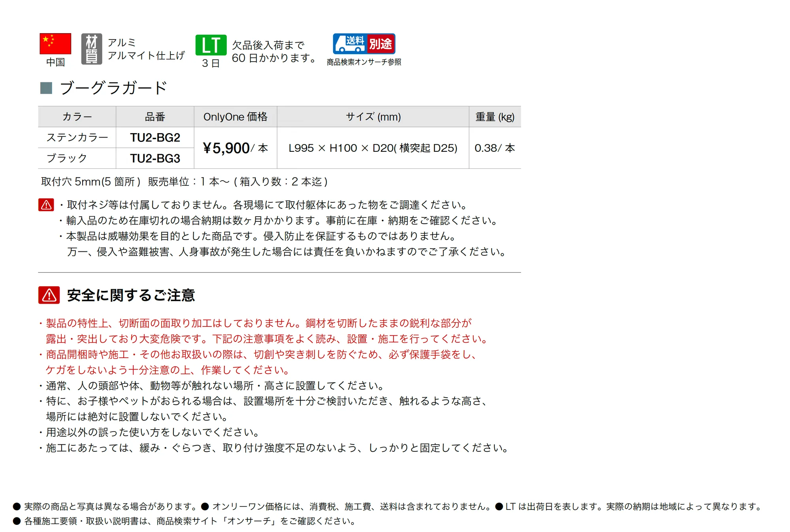790x532 pixels.
Task: Click the カラー column header
Action: click(x=77, y=117)
